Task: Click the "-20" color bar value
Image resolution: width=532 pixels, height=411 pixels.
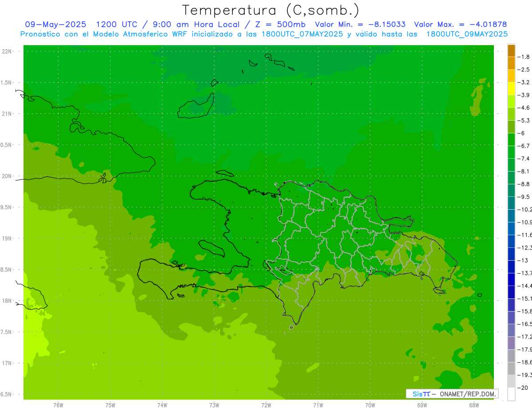Action: coord(523,388)
